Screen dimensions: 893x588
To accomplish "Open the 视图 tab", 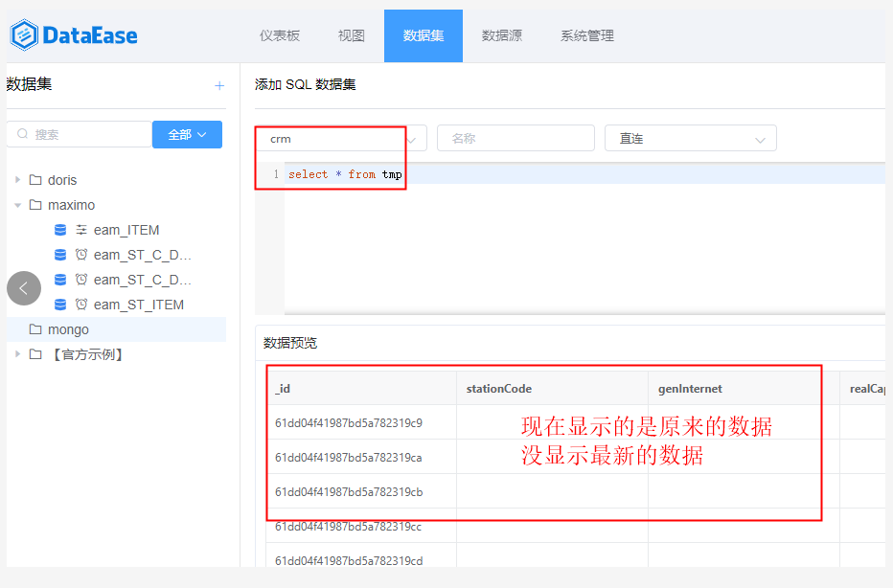I will (x=352, y=35).
